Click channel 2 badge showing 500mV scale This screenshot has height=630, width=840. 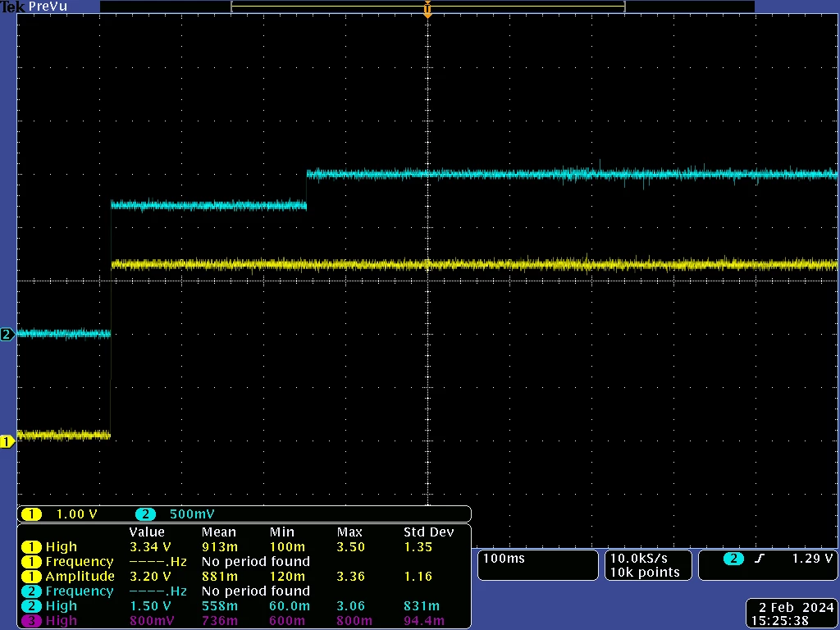click(x=145, y=514)
